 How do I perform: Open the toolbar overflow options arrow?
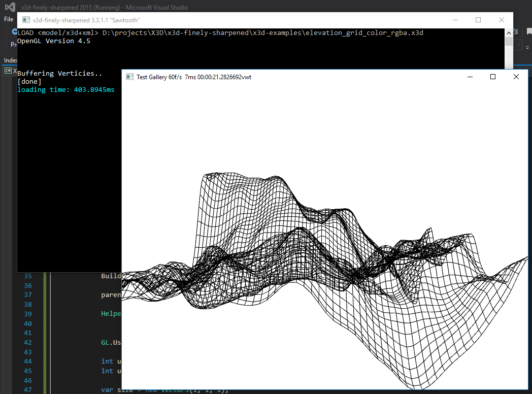coord(527,48)
